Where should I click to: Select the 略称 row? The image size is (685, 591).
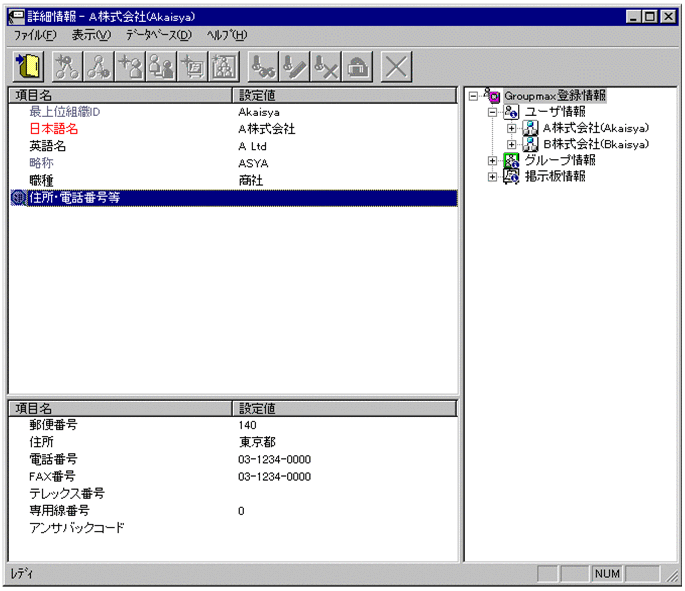click(x=233, y=163)
